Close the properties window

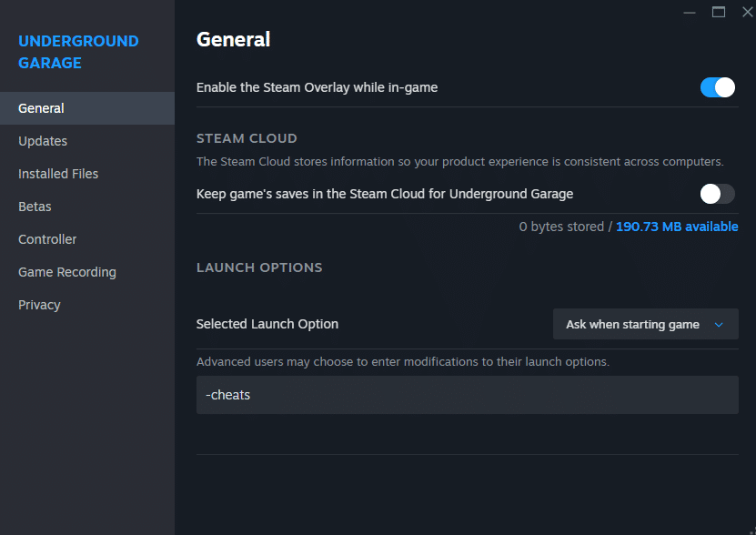coord(747,12)
